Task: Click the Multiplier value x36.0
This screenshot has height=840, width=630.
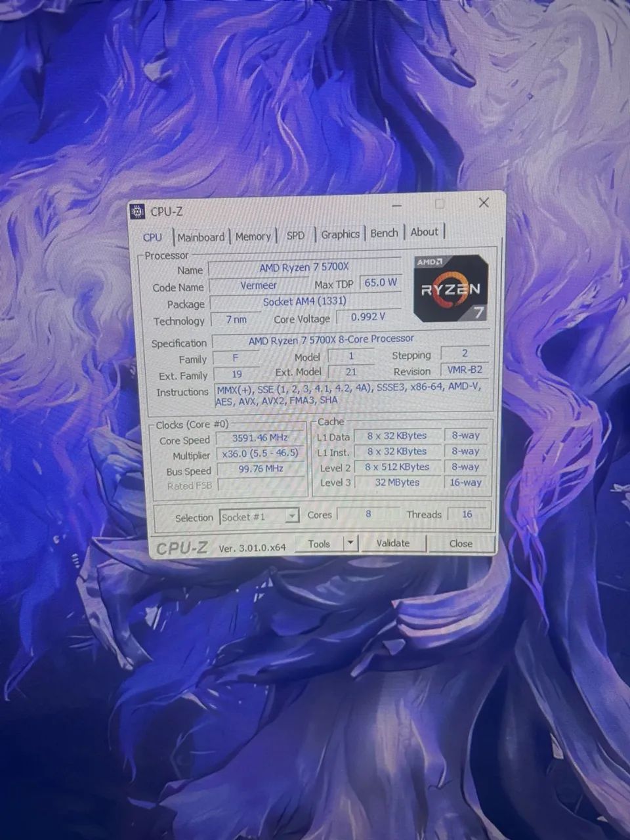Action: [261, 453]
